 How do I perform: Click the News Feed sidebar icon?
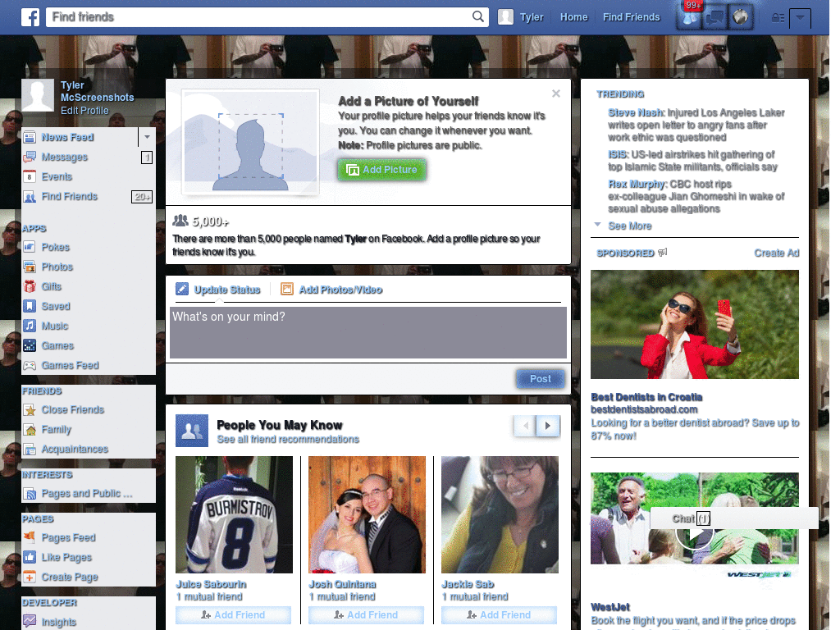tap(30, 137)
